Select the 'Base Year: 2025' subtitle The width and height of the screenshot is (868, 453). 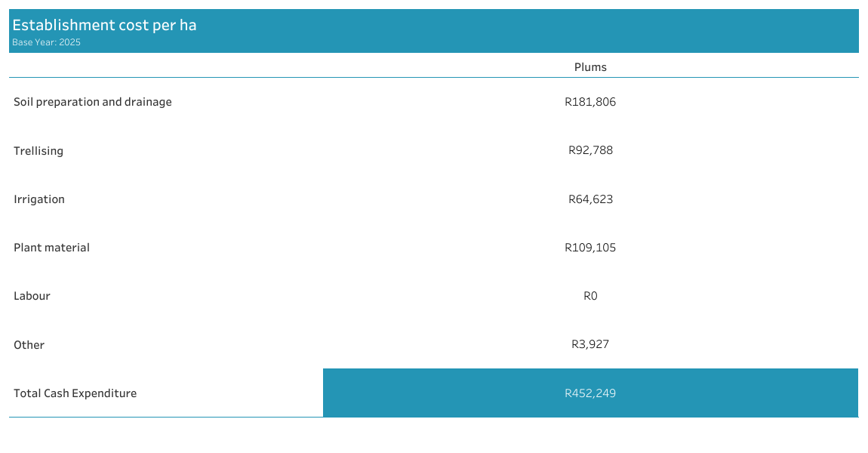coord(46,42)
